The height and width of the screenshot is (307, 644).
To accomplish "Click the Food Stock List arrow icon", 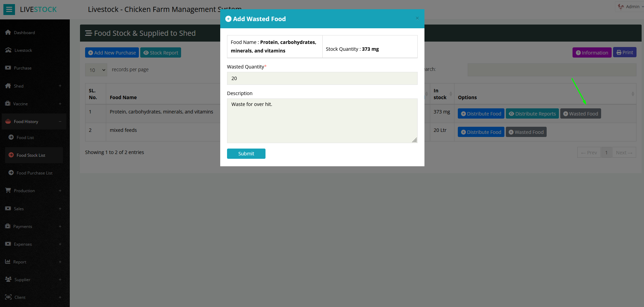I will [x=11, y=155].
